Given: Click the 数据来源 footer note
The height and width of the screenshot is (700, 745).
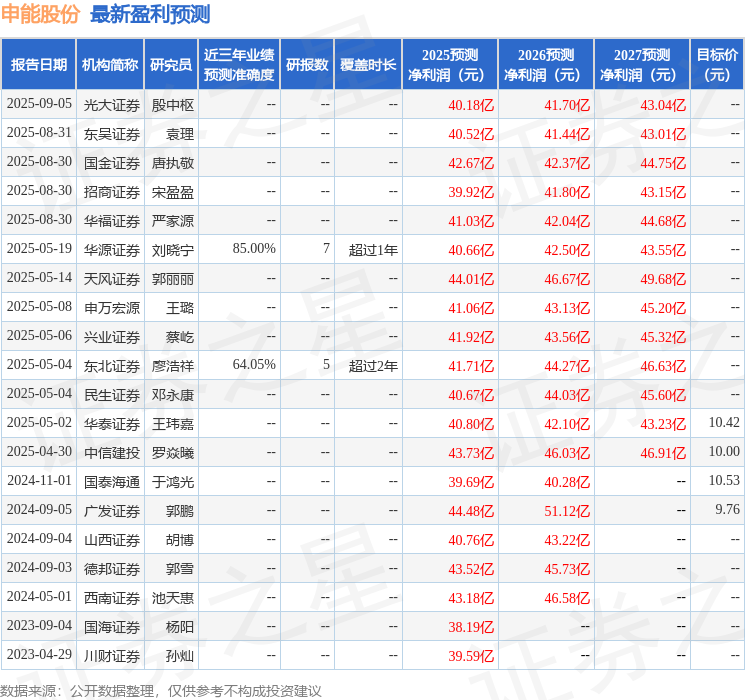Looking at the screenshot, I should (x=161, y=691).
